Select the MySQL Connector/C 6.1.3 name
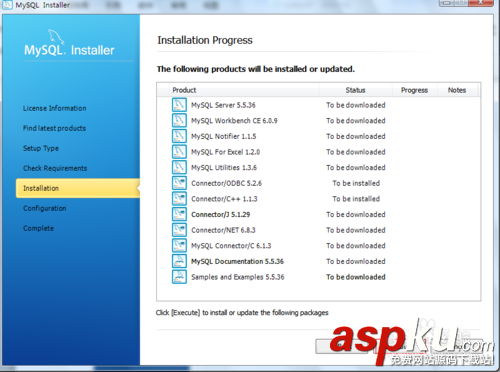500x372 pixels. click(x=231, y=246)
